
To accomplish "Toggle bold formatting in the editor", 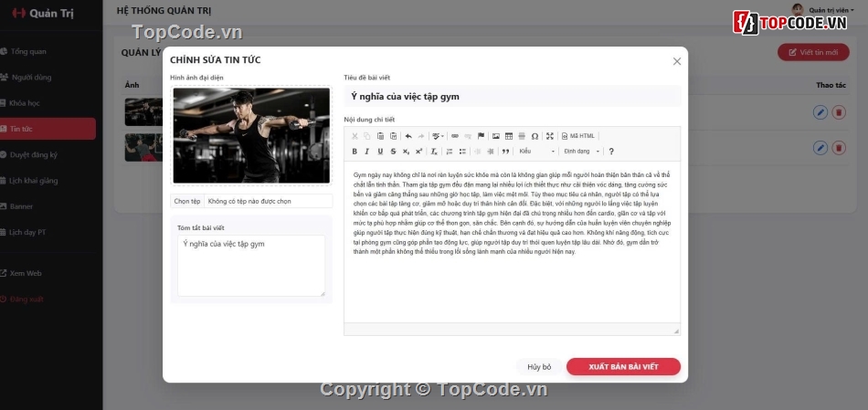I will [x=355, y=152].
